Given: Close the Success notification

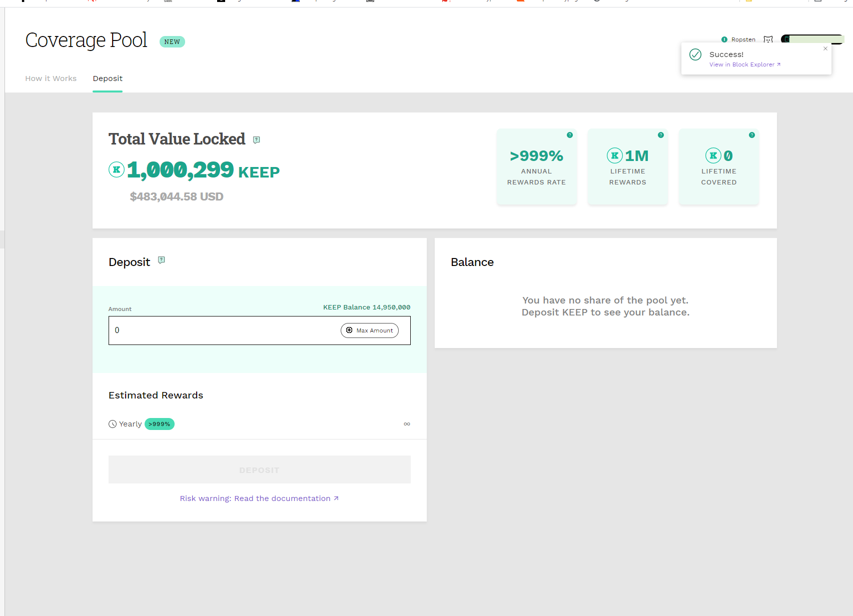Looking at the screenshot, I should pos(825,48).
